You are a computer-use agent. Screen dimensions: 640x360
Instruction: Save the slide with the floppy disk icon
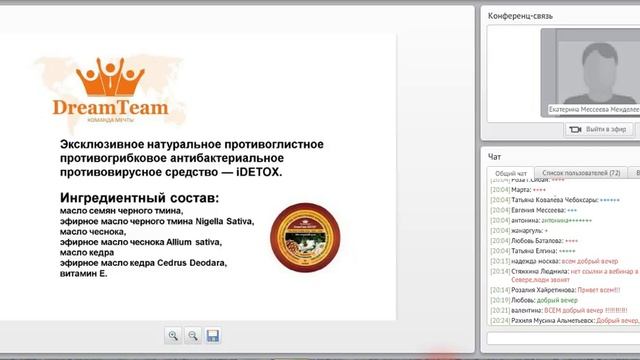pos(213,336)
